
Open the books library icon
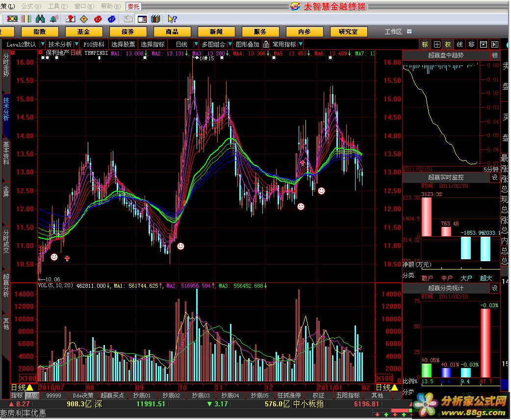coord(155,19)
